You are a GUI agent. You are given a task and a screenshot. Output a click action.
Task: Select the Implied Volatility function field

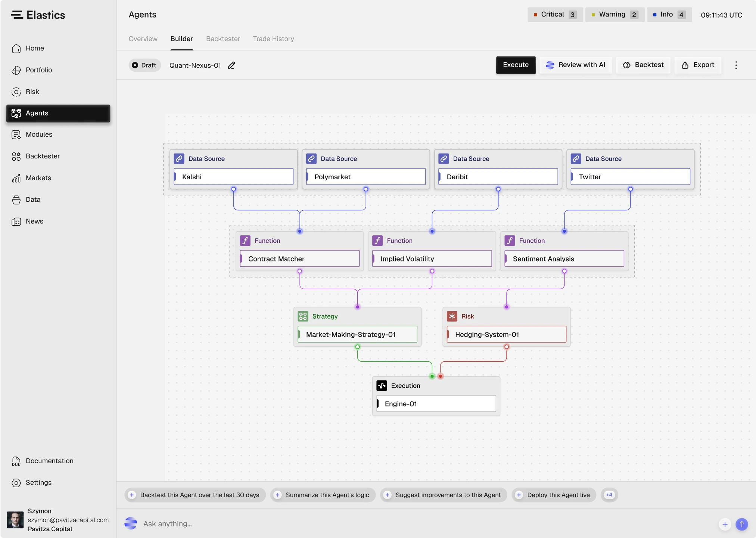tap(432, 259)
